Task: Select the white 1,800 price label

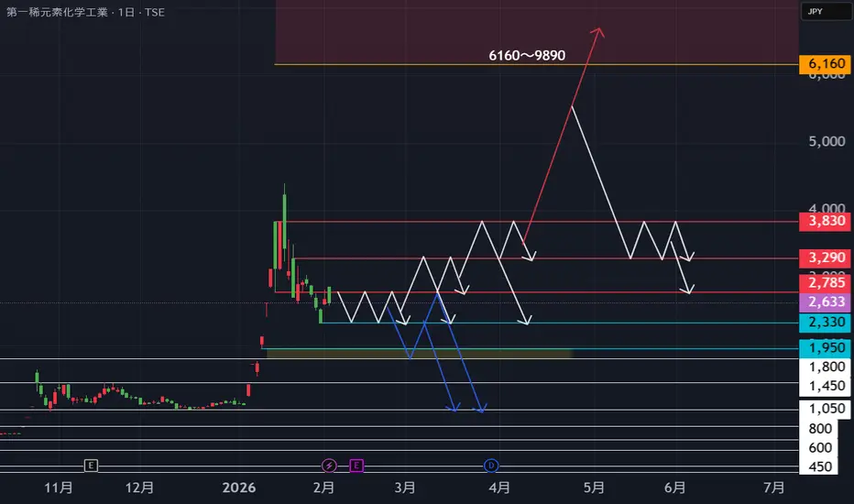Action: click(x=825, y=367)
